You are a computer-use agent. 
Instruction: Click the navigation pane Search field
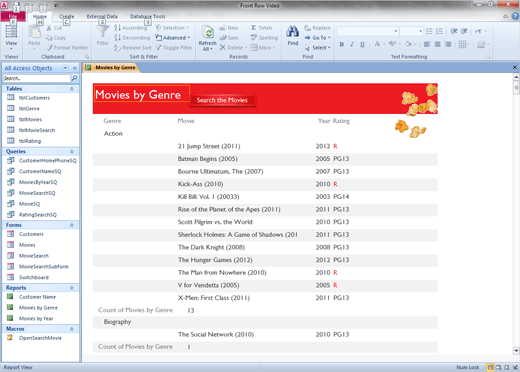pos(37,78)
